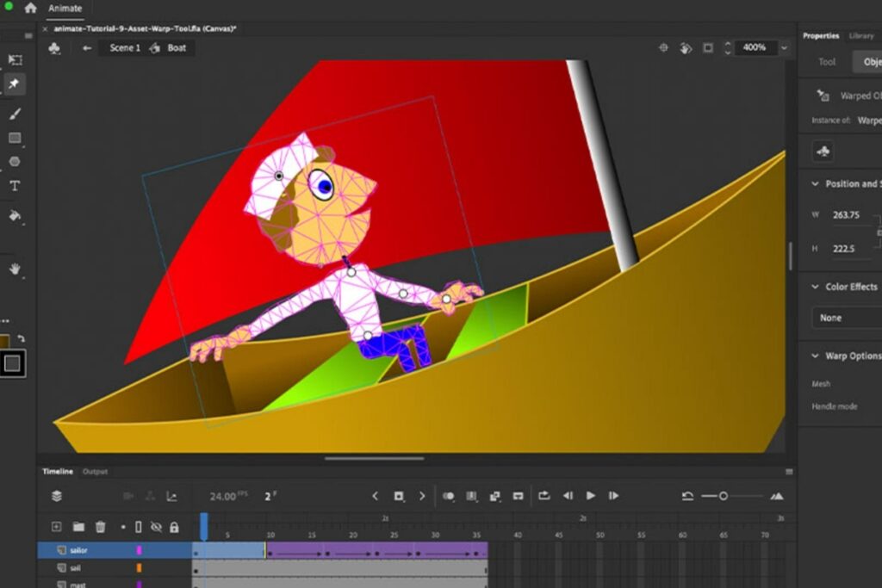Edit the width value 263.75

[846, 214]
